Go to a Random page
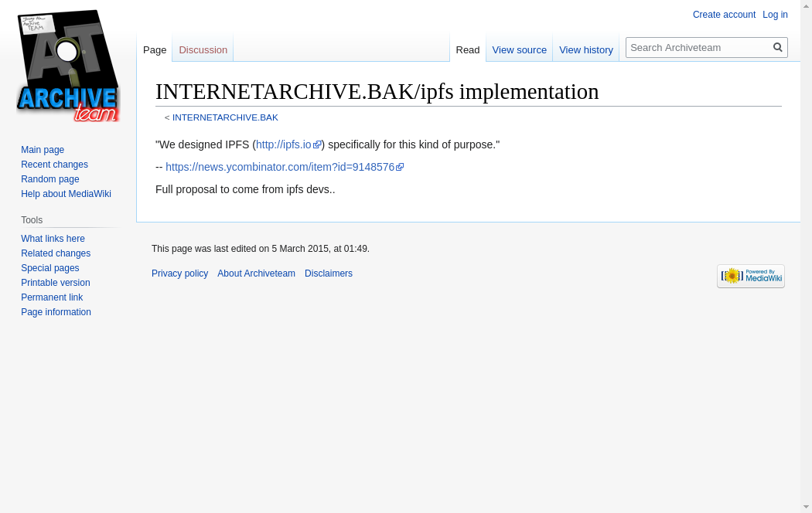 tap(49, 179)
